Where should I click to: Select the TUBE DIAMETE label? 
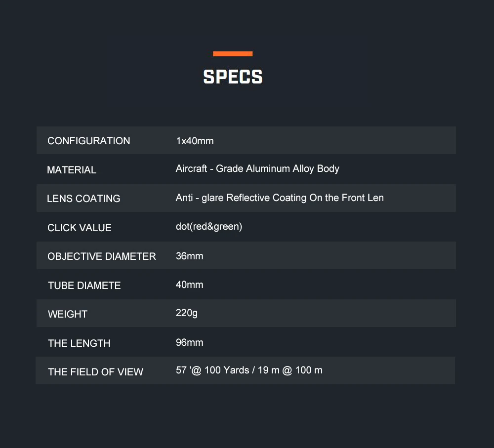84,285
